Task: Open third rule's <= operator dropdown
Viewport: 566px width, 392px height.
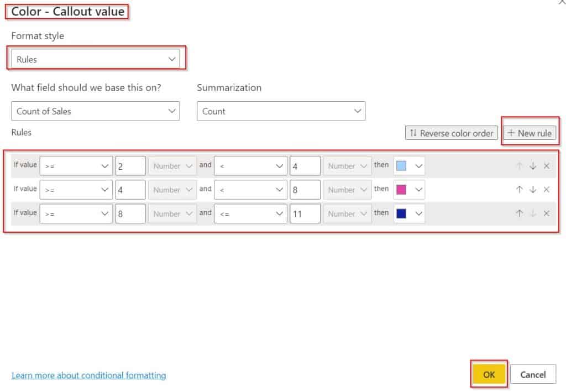Action: pos(250,213)
